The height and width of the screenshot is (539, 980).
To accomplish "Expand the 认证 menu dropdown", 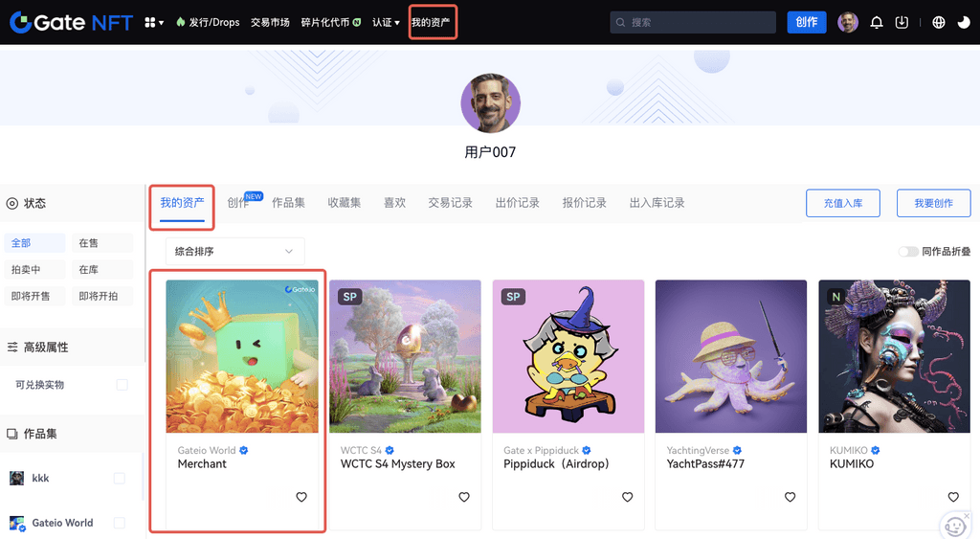I will pos(386,22).
